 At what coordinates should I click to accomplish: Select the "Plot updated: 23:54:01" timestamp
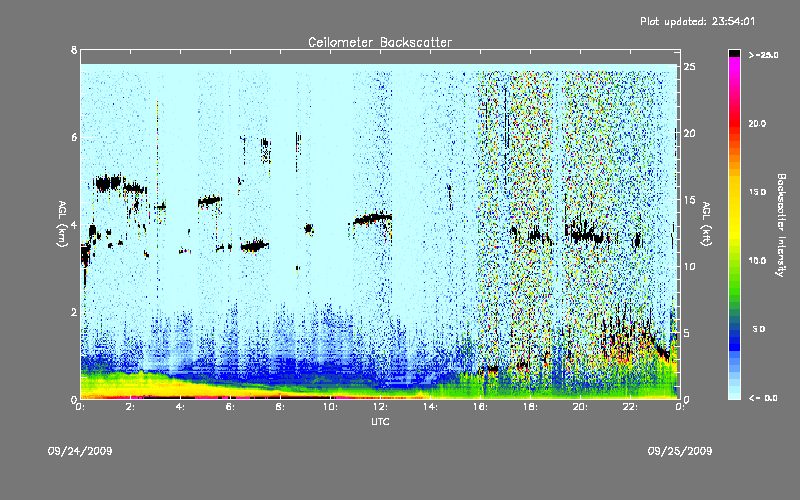(697, 21)
